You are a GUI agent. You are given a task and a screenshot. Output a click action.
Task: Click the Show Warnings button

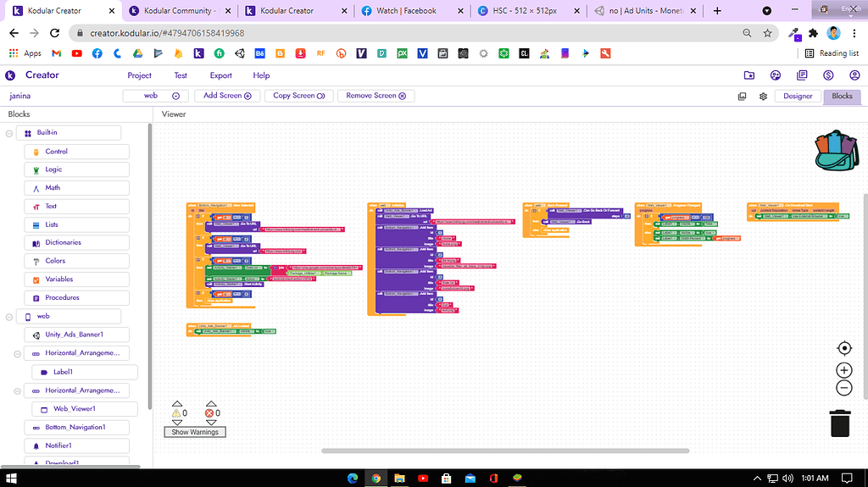195,432
